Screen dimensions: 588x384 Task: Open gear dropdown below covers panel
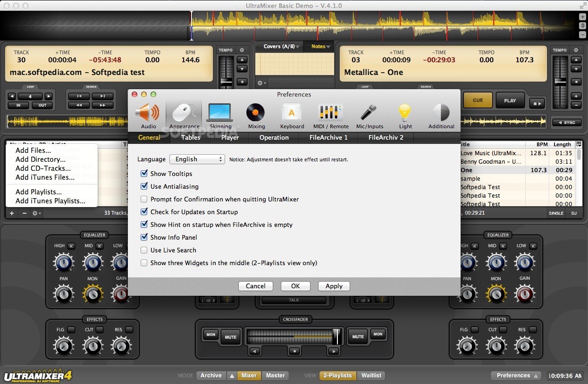tap(261, 83)
